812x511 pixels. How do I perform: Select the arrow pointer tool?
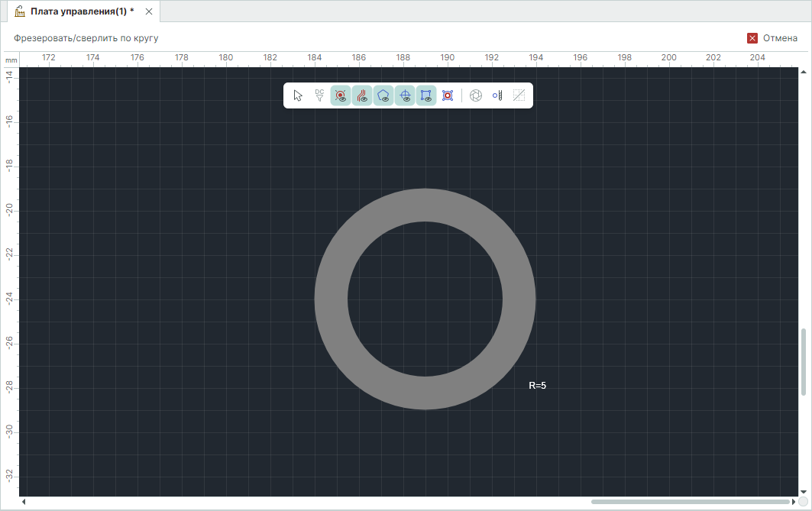tap(298, 95)
